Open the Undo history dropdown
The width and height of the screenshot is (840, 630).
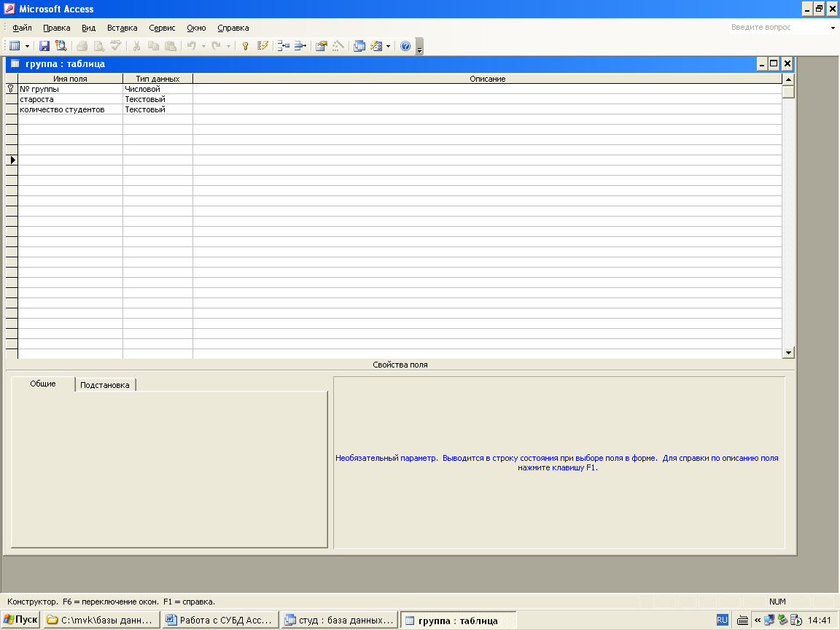(x=203, y=46)
